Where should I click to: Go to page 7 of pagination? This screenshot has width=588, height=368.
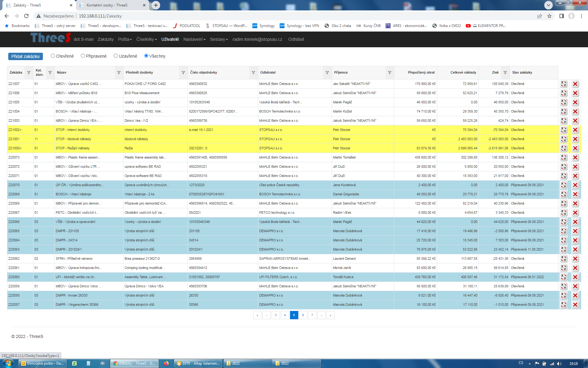pos(312,315)
